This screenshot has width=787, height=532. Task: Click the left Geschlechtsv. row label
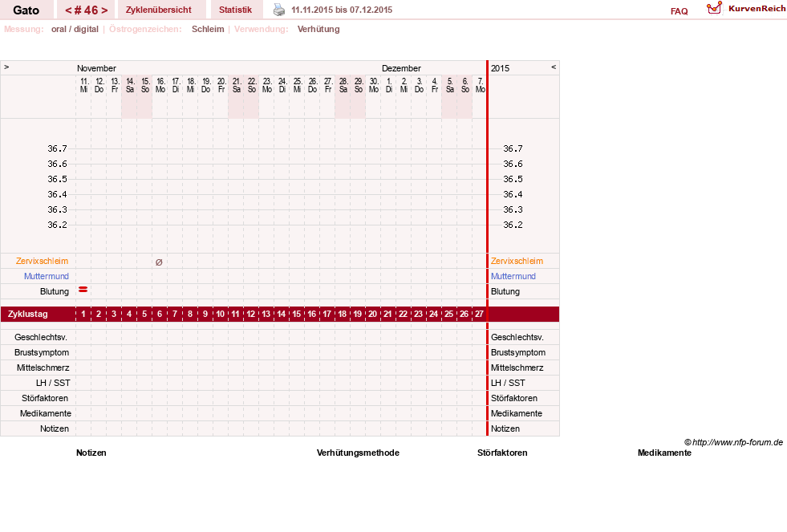pos(41,337)
